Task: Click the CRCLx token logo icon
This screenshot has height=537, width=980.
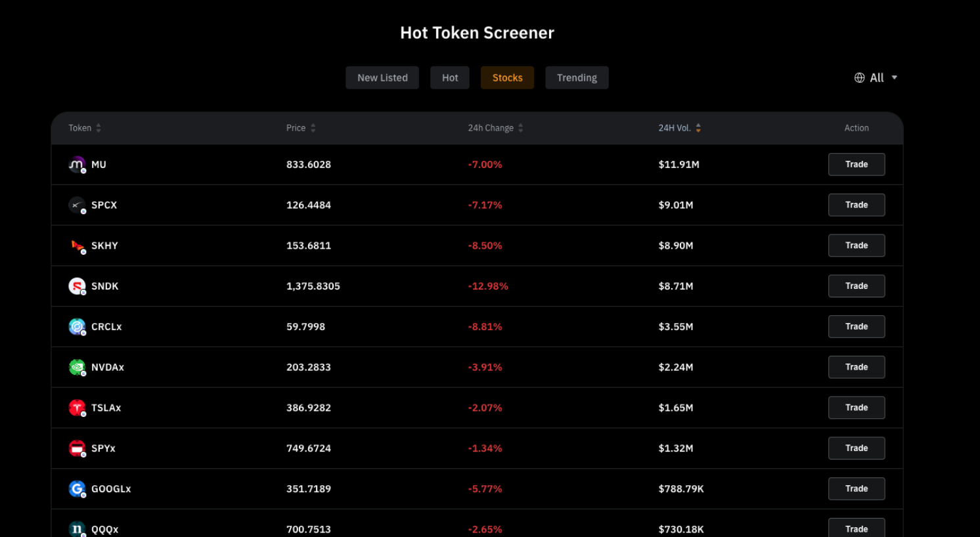Action: (x=77, y=327)
